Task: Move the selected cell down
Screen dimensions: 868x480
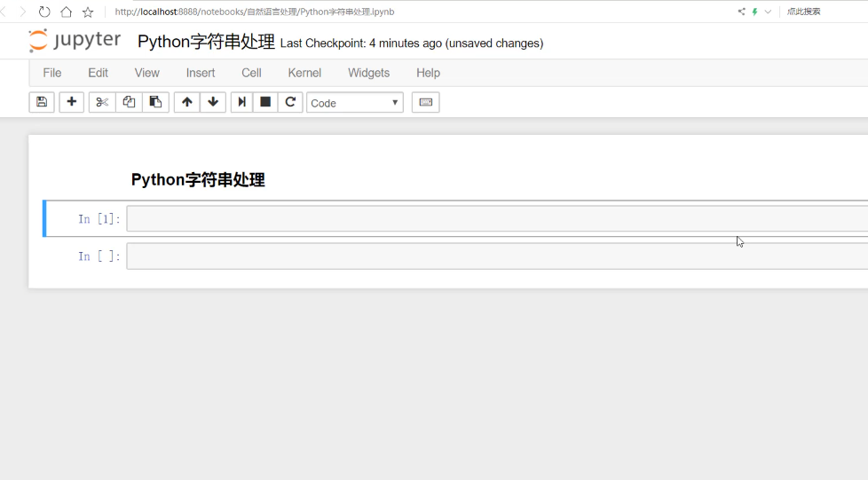Action: [x=213, y=102]
